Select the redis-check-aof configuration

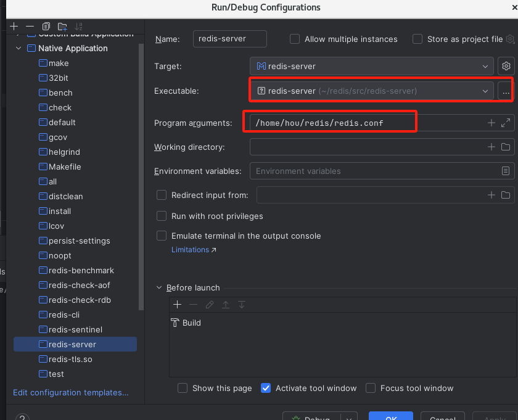click(75, 285)
